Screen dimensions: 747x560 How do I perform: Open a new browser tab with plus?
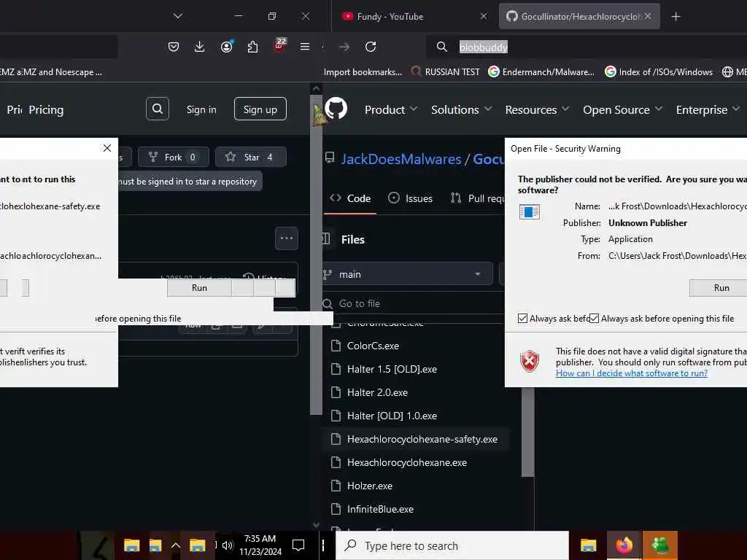pyautogui.click(x=676, y=17)
